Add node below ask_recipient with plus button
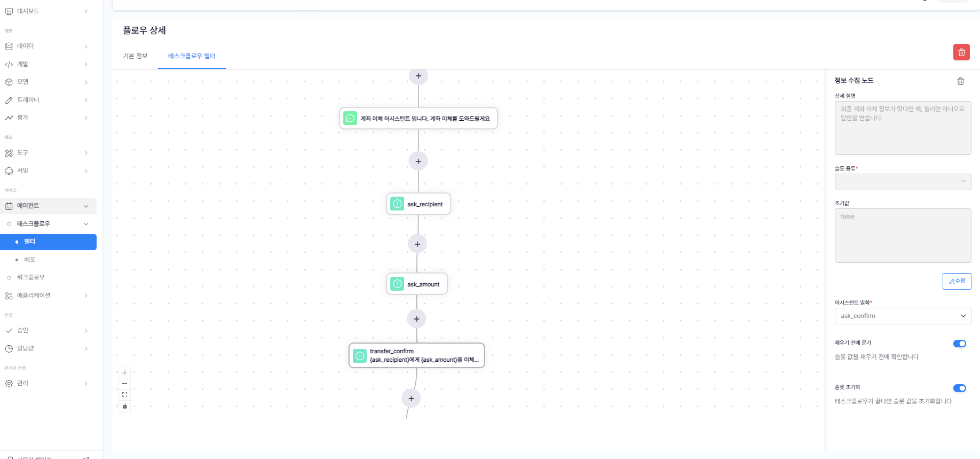 (417, 244)
